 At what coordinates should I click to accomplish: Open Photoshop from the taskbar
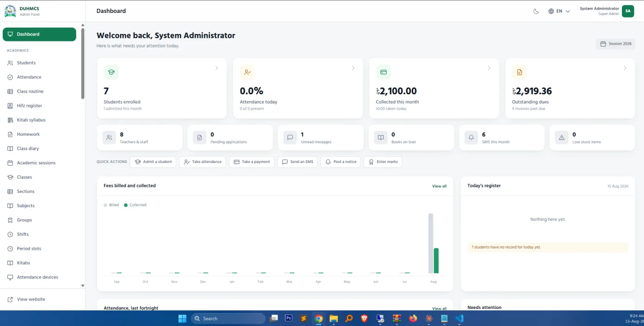pyautogui.click(x=289, y=318)
